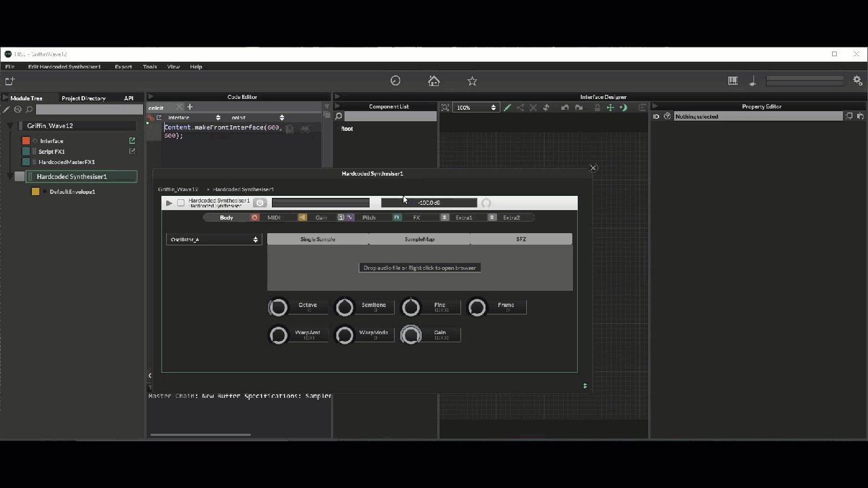
Task: Click the zoom-to-fit icon in Interface Designer
Action: (x=445, y=107)
